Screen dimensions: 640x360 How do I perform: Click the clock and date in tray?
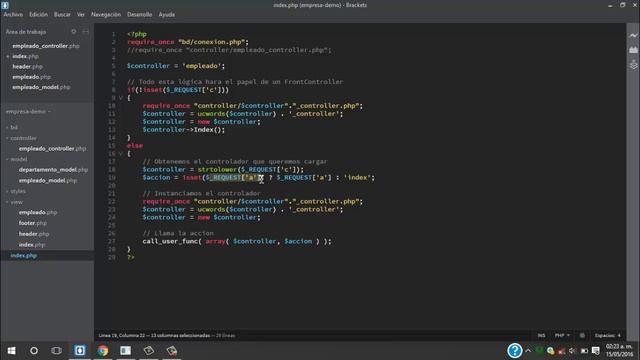click(x=619, y=351)
